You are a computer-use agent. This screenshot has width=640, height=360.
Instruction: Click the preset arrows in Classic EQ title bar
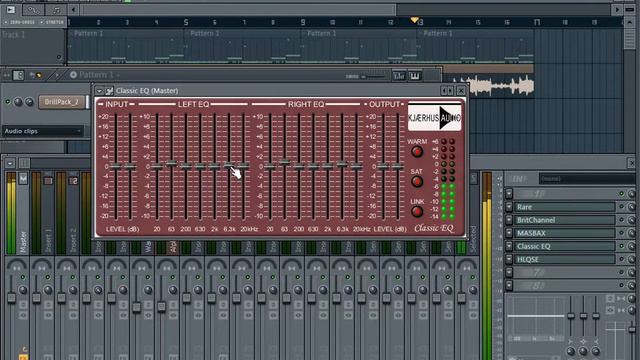447,91
